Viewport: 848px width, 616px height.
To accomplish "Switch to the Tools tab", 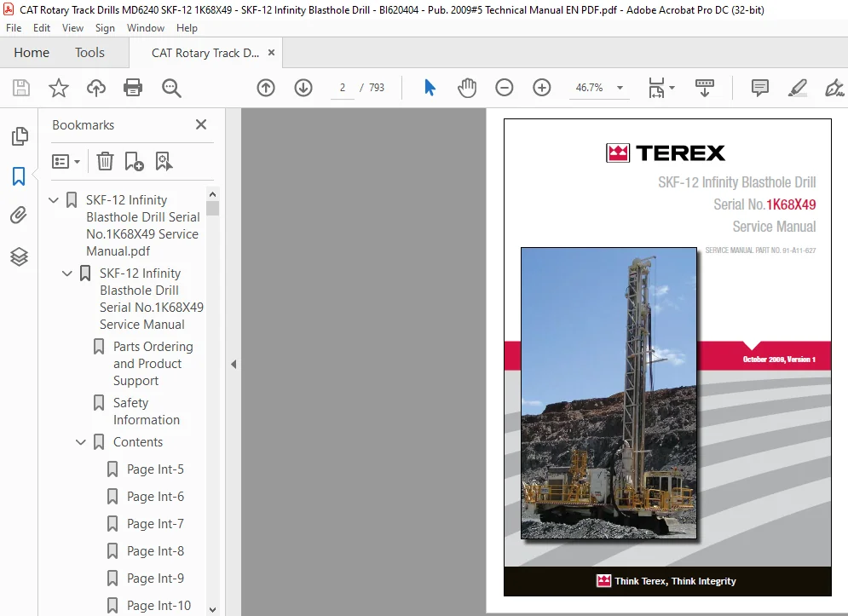I will (89, 53).
